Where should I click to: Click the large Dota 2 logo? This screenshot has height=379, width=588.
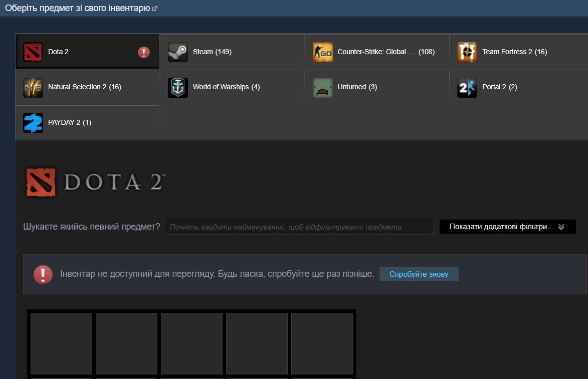pos(95,182)
